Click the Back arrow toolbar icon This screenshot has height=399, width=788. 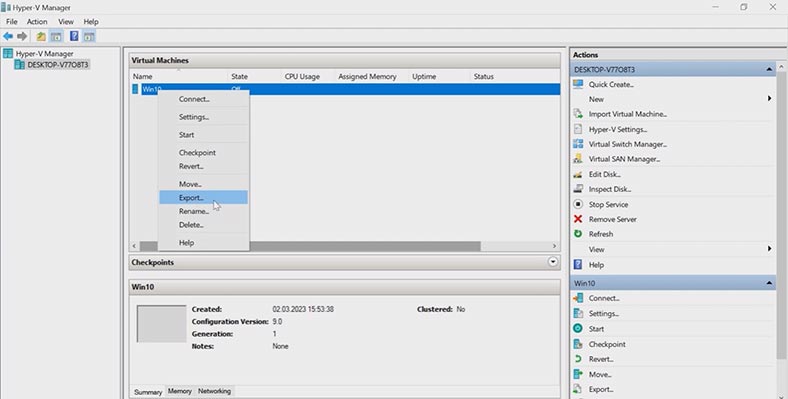click(8, 36)
